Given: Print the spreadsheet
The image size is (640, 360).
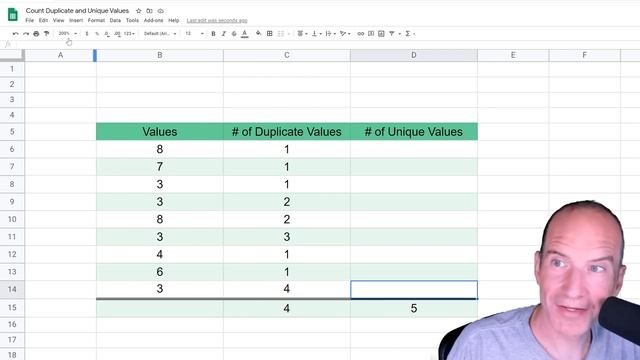Looking at the screenshot, I should pos(36,33).
